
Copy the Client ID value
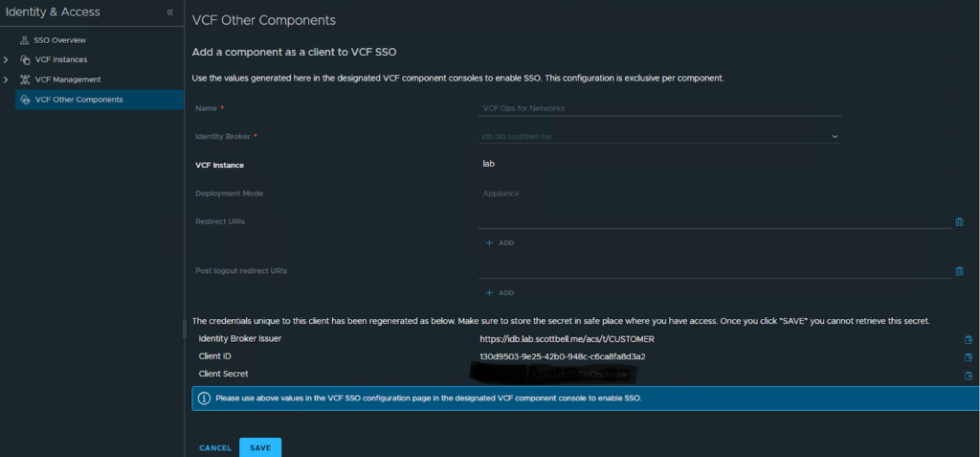pyautogui.click(x=969, y=357)
